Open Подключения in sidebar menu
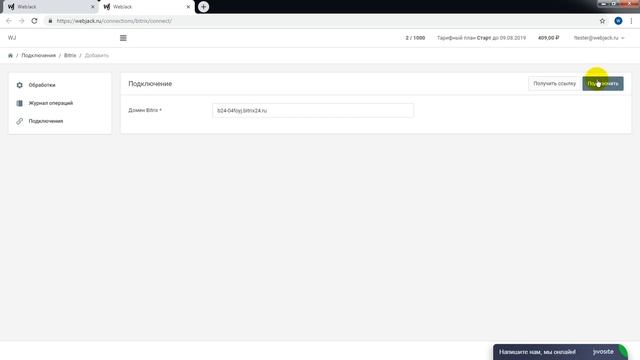This screenshot has width=640, height=360. pos(46,121)
